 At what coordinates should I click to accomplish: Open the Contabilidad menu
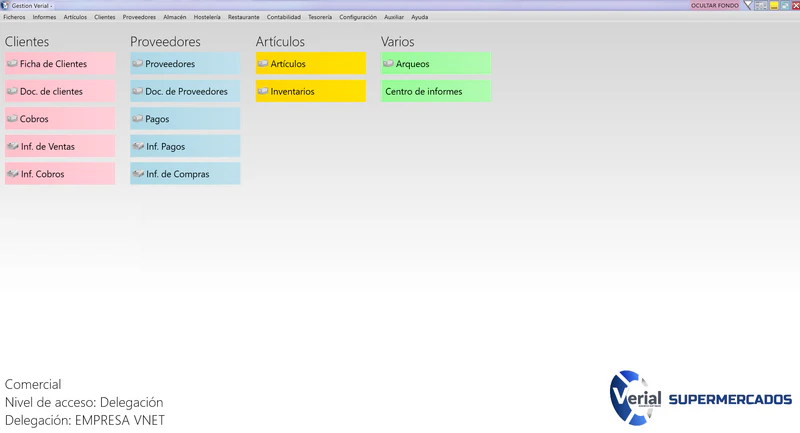[284, 17]
